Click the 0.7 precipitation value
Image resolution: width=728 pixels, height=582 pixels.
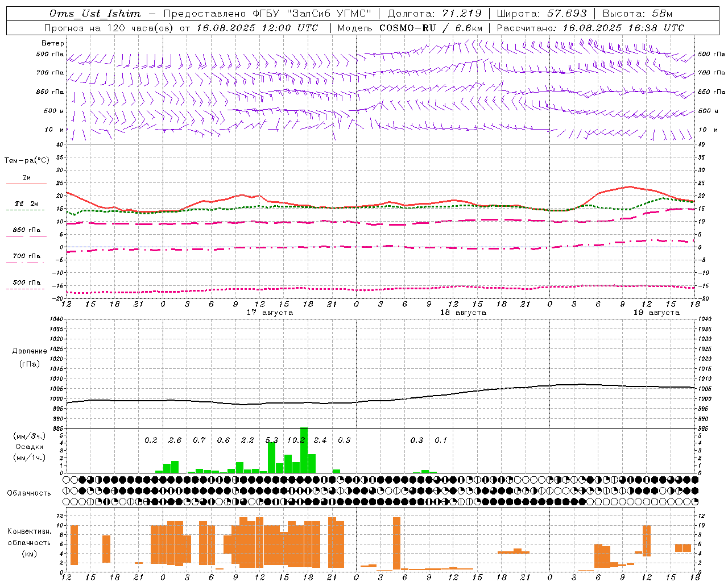pos(199,440)
